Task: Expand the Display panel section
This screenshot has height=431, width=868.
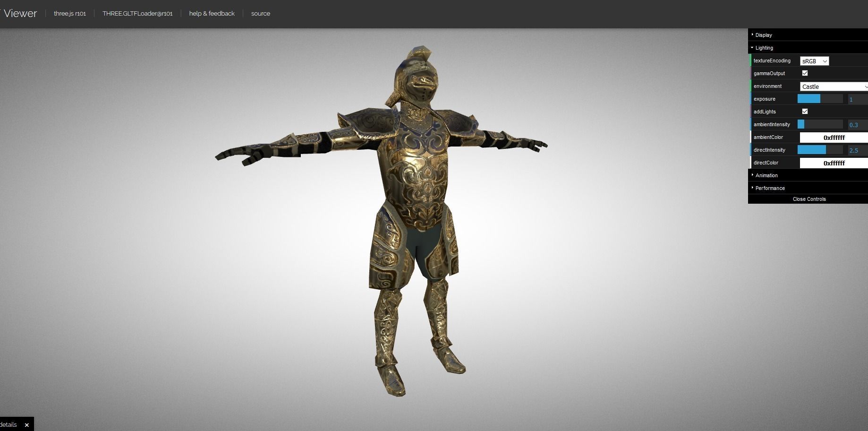Action: pyautogui.click(x=763, y=34)
